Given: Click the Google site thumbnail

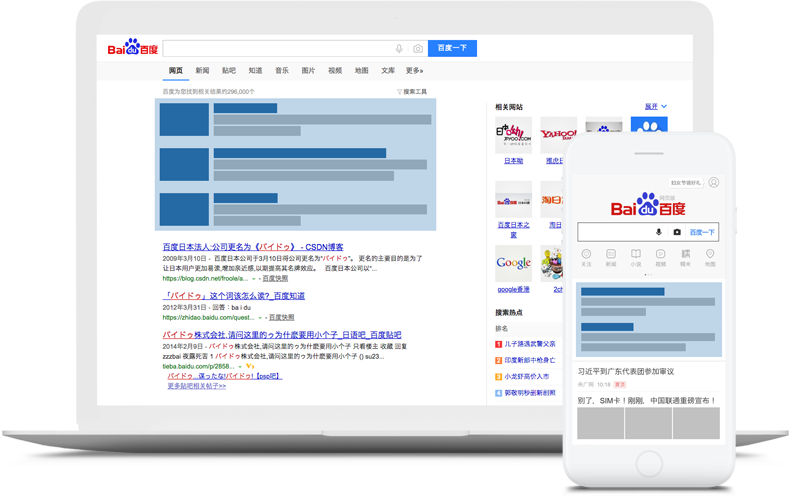Looking at the screenshot, I should pyautogui.click(x=513, y=264).
